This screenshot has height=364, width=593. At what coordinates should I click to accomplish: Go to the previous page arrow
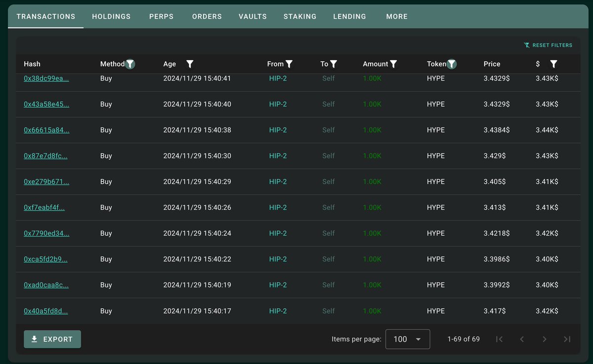(x=522, y=339)
